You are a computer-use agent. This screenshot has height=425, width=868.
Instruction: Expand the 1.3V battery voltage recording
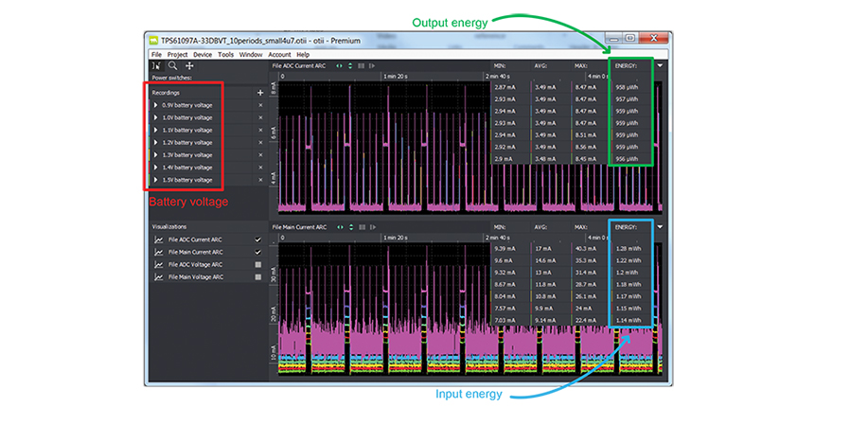[x=155, y=155]
